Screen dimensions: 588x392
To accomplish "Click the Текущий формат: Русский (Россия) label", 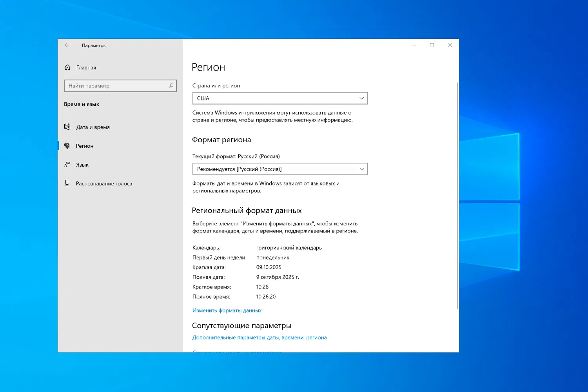I will click(236, 156).
